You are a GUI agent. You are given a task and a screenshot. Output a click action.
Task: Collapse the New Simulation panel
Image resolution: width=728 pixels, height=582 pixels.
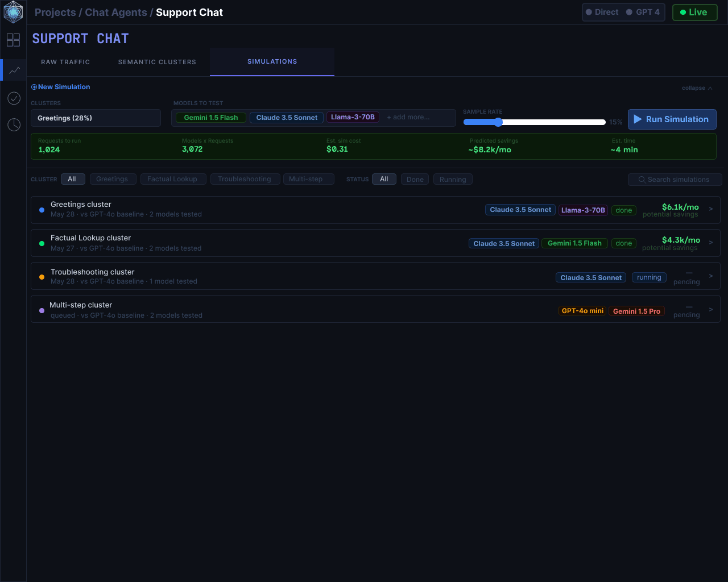coord(697,88)
